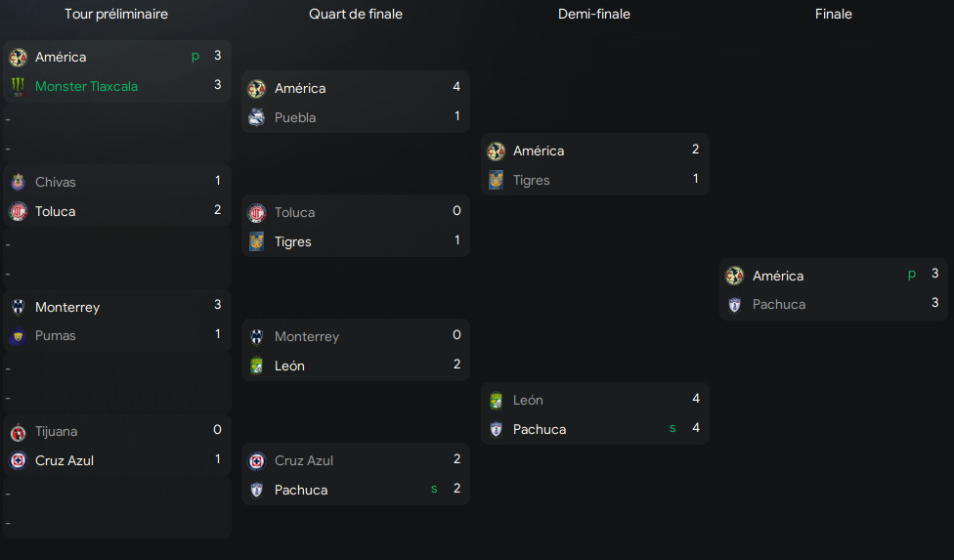Open Pachuca team in semi-final
Viewport: 954px width, 560px height.
539,429
